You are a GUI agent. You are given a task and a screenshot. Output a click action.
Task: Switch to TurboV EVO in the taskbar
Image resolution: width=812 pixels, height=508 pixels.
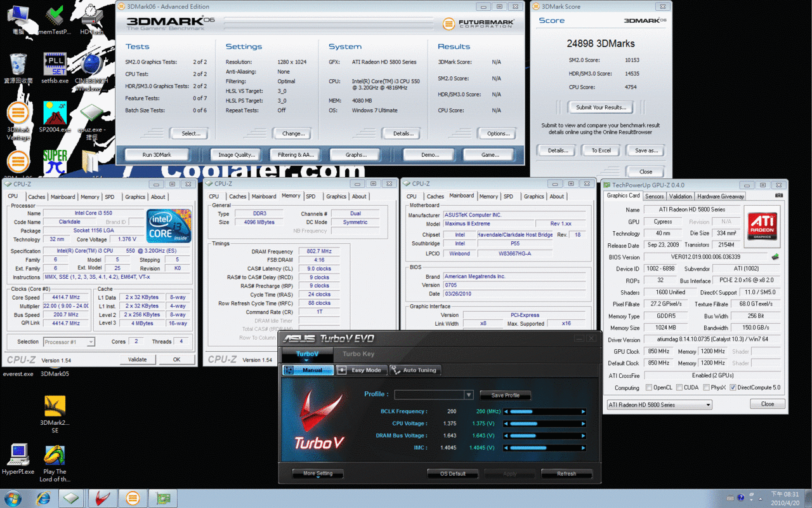coord(102,498)
